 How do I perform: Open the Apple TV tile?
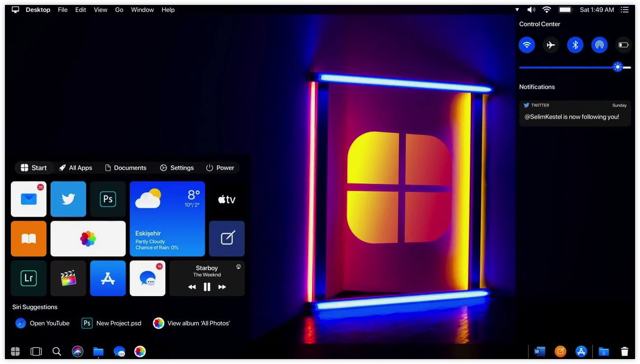[226, 199]
